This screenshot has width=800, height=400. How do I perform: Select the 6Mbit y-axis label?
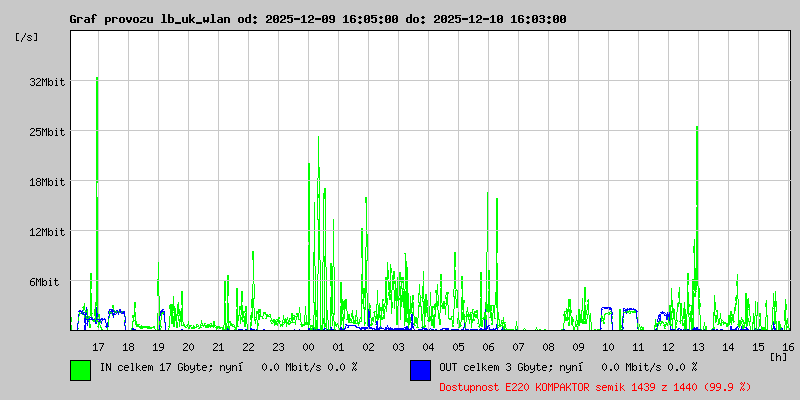coord(44,282)
